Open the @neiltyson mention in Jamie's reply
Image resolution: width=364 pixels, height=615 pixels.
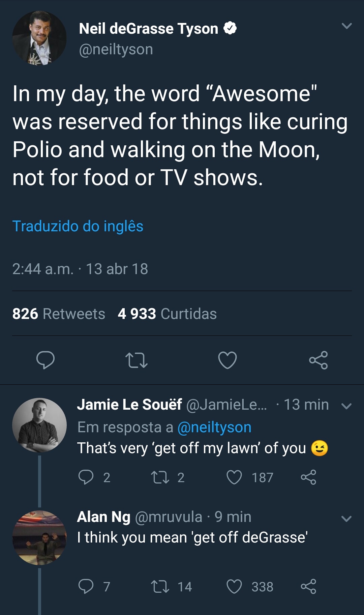click(x=214, y=427)
